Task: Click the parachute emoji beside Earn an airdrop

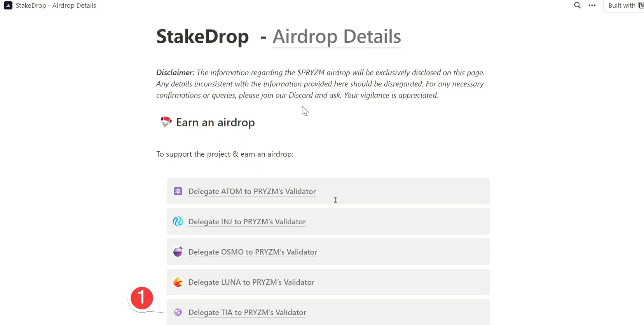Action: 166,122
